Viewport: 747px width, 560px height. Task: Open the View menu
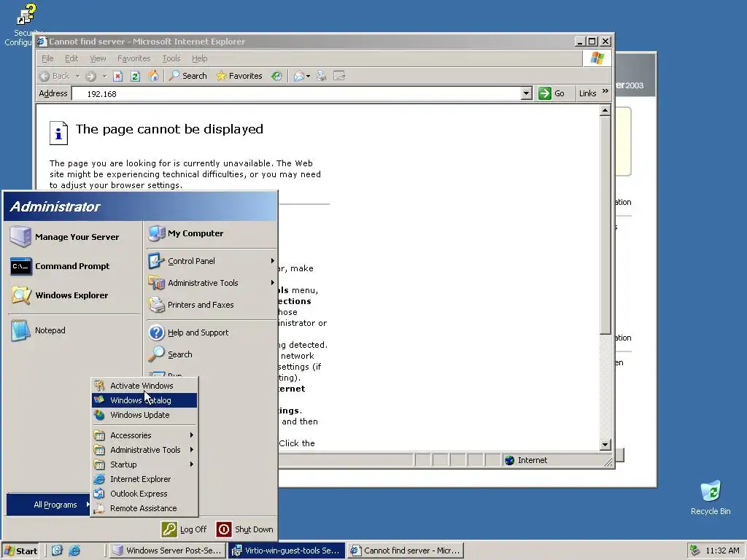[98, 58]
